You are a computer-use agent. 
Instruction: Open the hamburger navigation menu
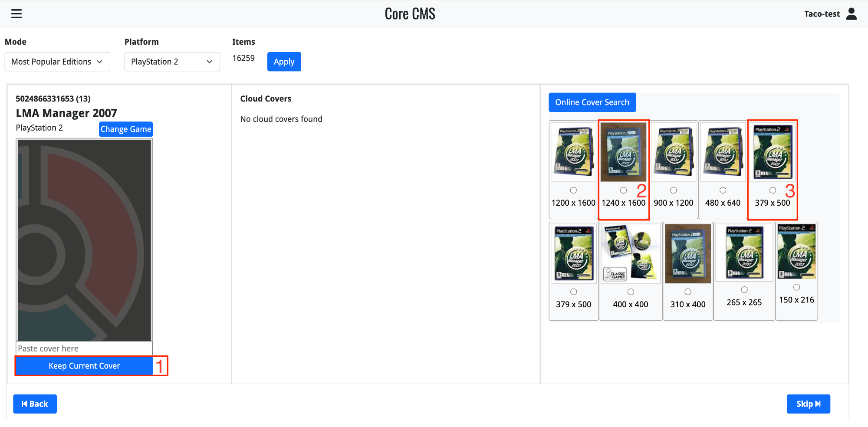(x=16, y=14)
